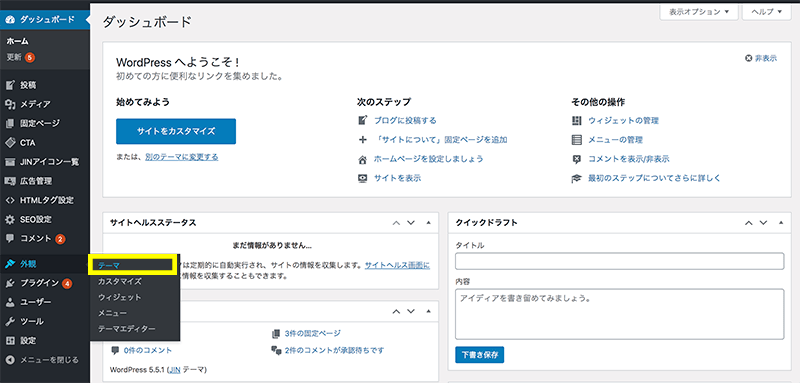Click the サイトをカスタマイズ button
The image size is (800, 383).
coord(176,132)
